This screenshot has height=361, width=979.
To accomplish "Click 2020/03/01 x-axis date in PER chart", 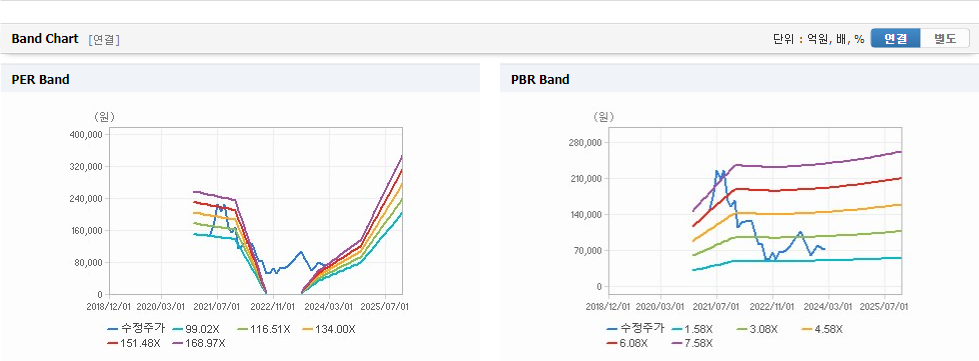I will click(162, 307).
